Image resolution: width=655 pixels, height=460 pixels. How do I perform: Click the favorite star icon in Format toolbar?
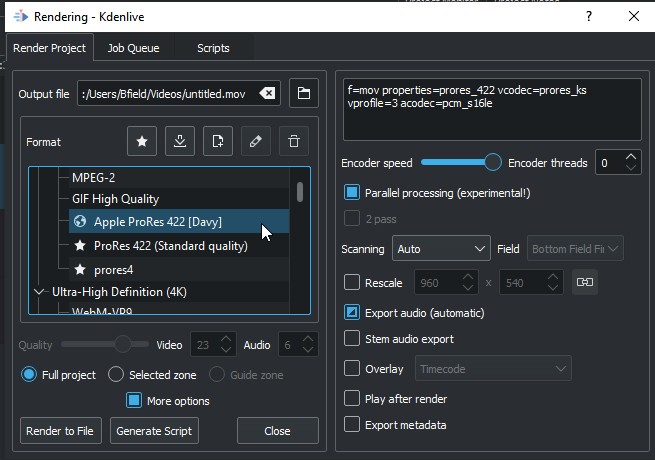(142, 141)
